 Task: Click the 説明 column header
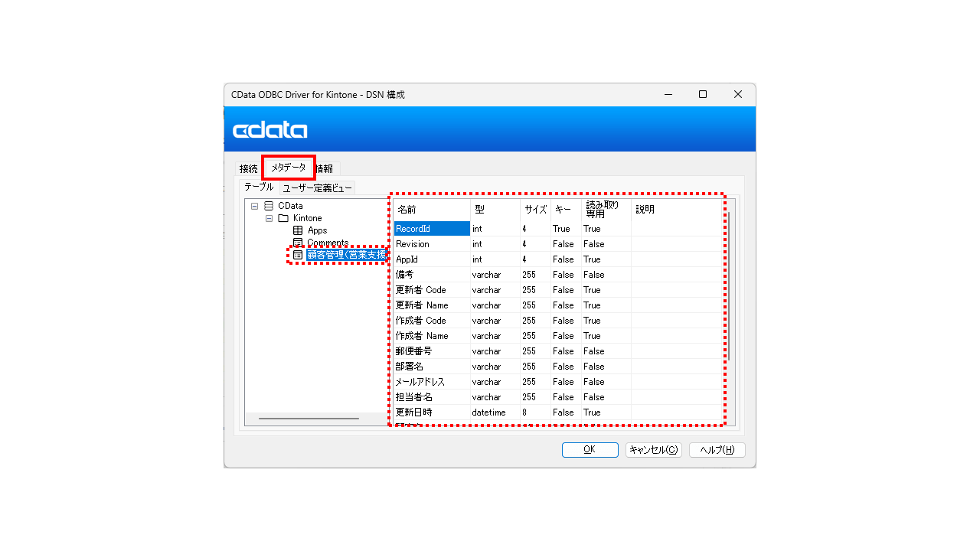point(677,210)
